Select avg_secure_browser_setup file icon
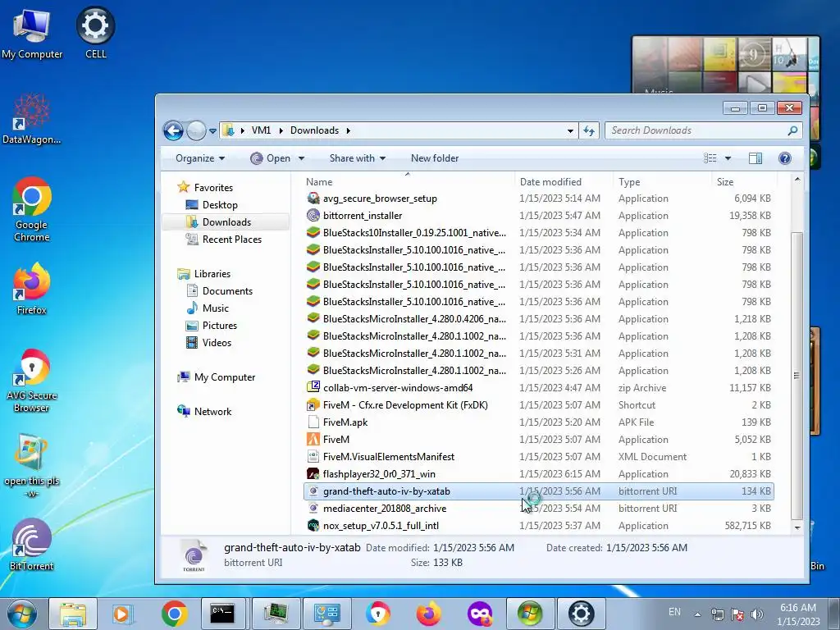840x630 pixels. [x=313, y=199]
